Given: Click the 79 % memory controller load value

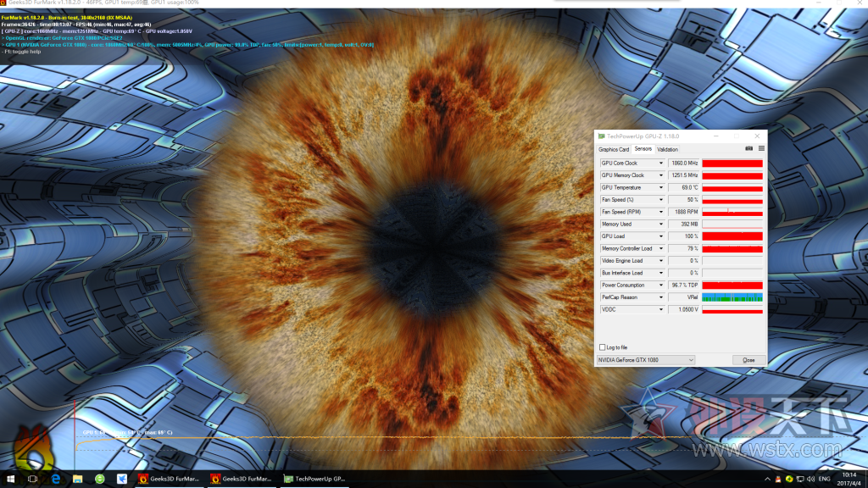Looking at the screenshot, I should tap(684, 248).
